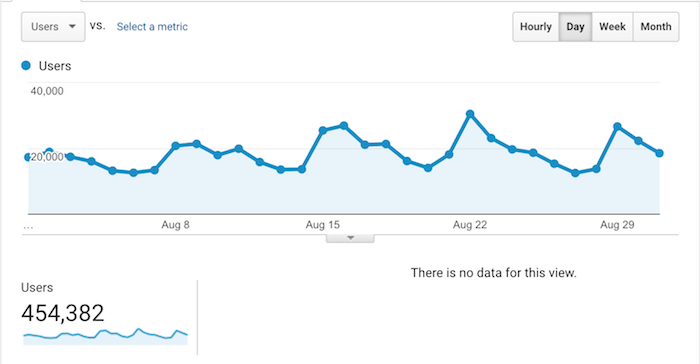The width and height of the screenshot is (700, 364).
Task: Click the data point above Aug 15
Action: click(x=323, y=130)
